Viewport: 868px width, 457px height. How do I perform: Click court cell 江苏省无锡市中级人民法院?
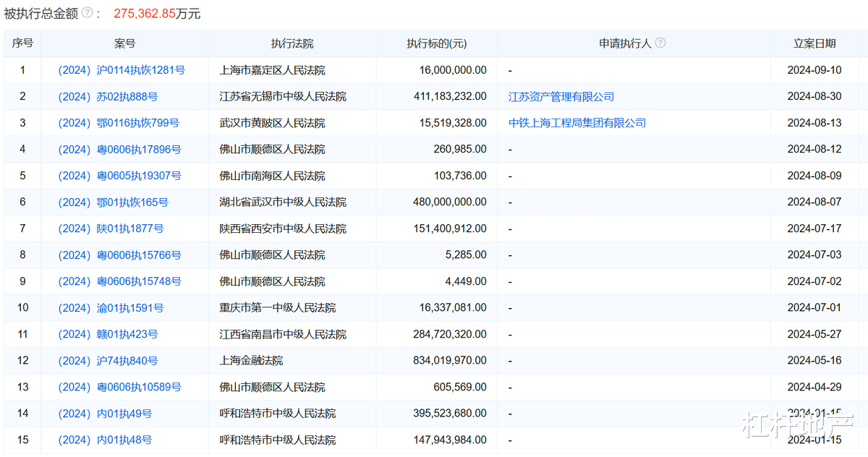click(283, 97)
